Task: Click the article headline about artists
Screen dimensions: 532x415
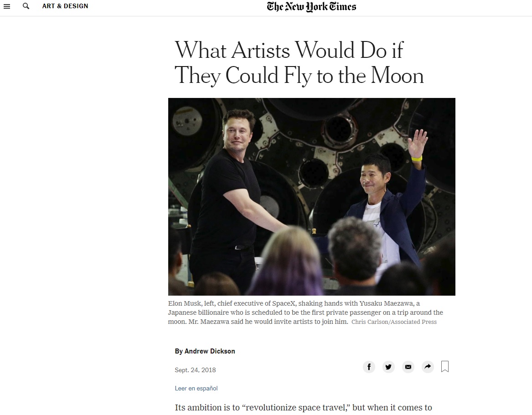Action: tap(299, 63)
